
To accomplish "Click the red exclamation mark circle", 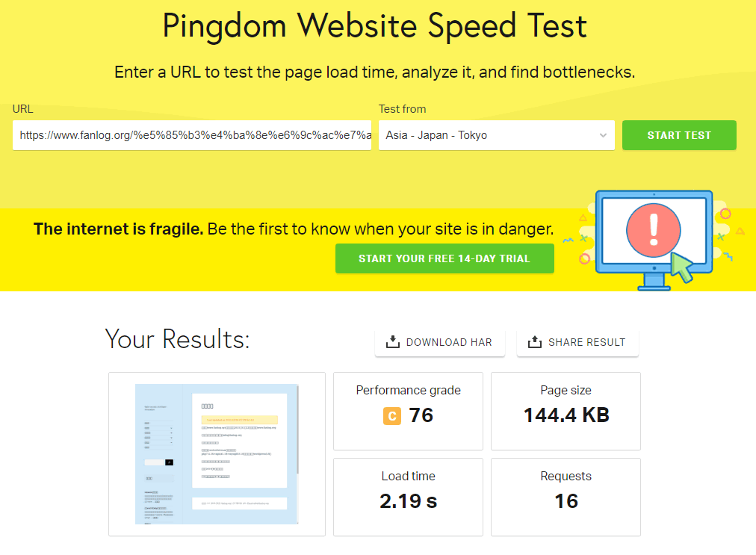I will point(654,231).
